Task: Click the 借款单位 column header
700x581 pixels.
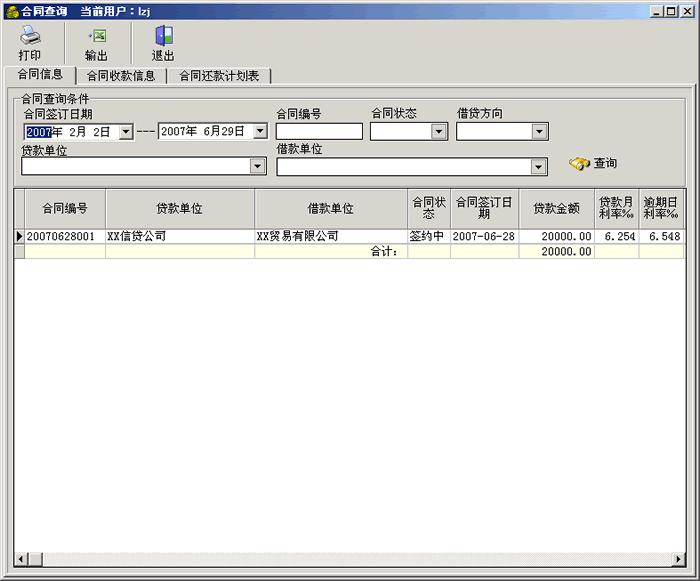Action: (331, 209)
